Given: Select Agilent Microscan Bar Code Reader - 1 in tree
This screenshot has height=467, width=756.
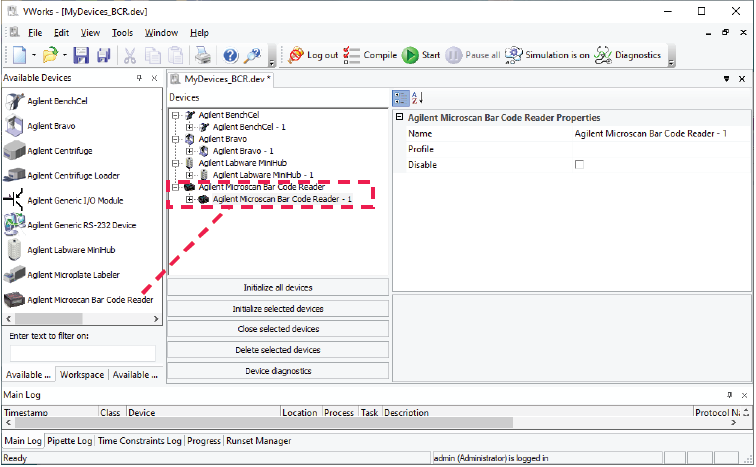Looking at the screenshot, I should click(x=282, y=199).
